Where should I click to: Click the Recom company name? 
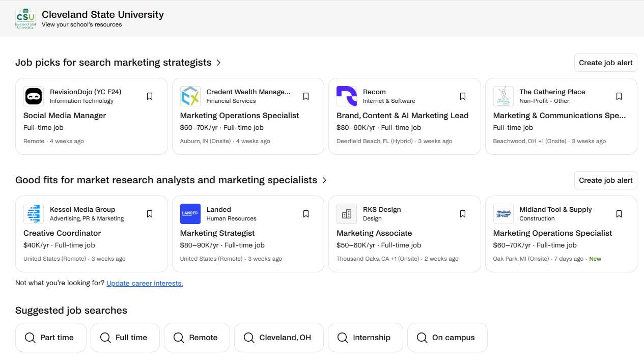pyautogui.click(x=374, y=92)
